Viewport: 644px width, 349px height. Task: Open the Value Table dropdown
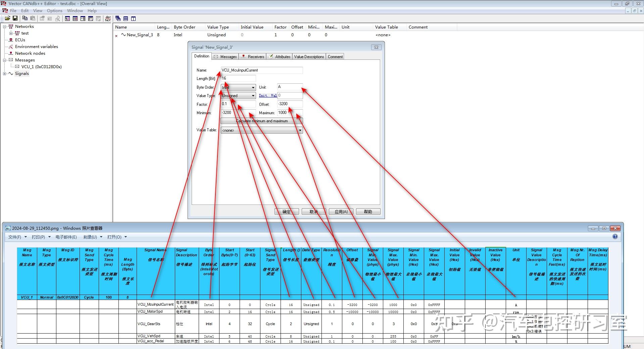point(300,130)
